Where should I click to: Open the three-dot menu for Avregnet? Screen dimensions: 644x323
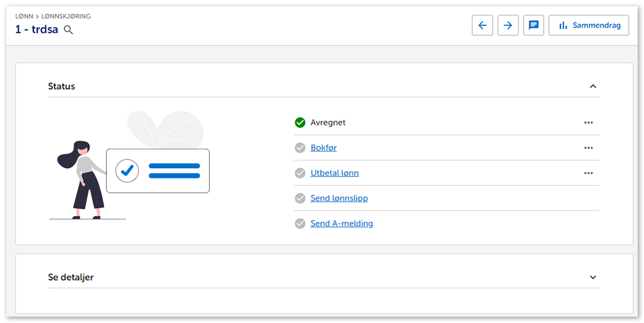[x=588, y=123]
